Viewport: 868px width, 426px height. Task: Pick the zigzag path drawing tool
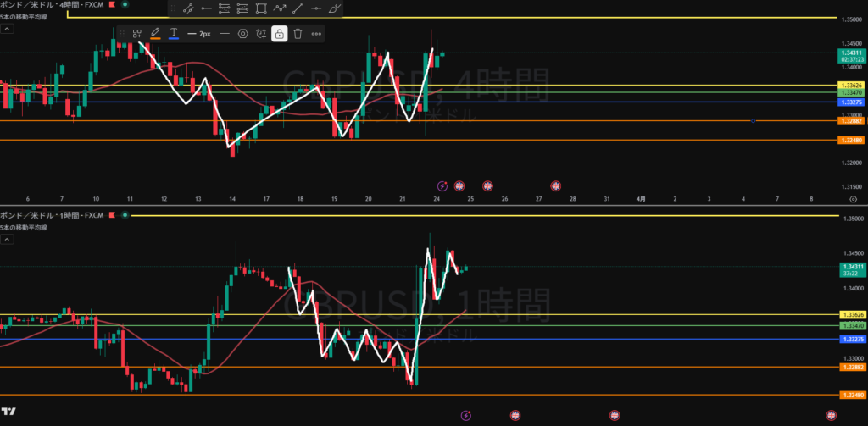tap(279, 8)
